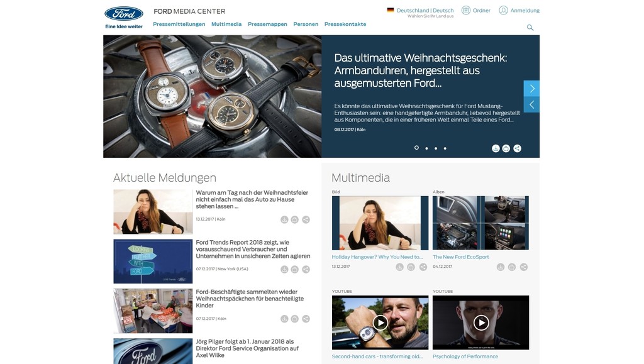Select fourth hero carousel dot
The image size is (644, 364).
445,148
